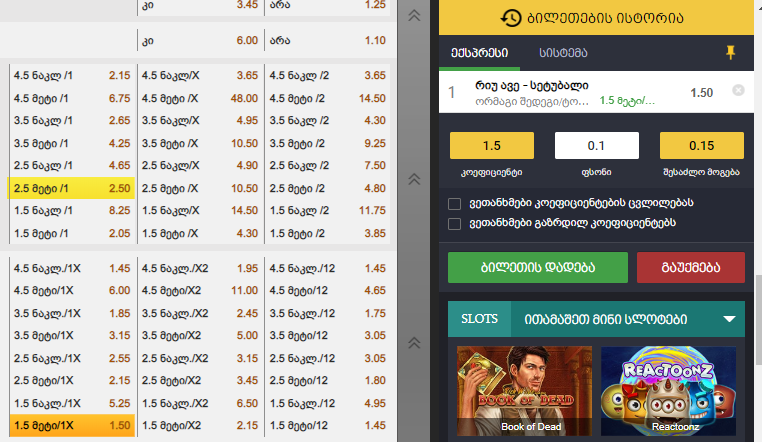Select 4.5 ნაკლ /1 odds 2.15
Image resolution: width=762 pixels, height=442 pixels.
pos(71,76)
